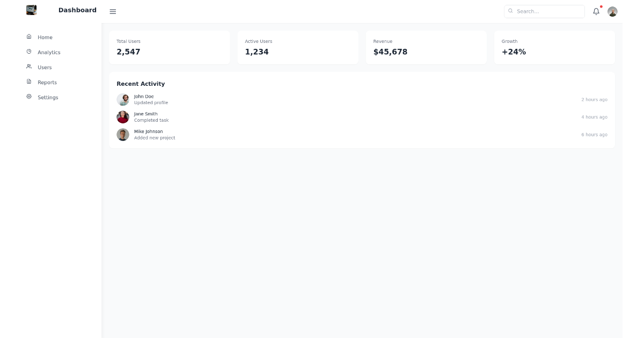Click the Home icon in the sidebar

click(x=29, y=36)
